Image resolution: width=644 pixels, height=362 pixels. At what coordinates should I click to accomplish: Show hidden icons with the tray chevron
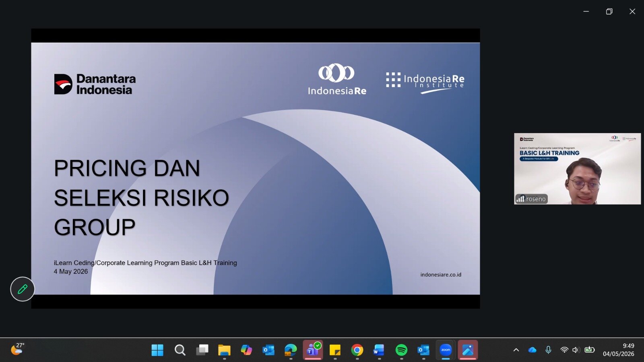(x=516, y=350)
